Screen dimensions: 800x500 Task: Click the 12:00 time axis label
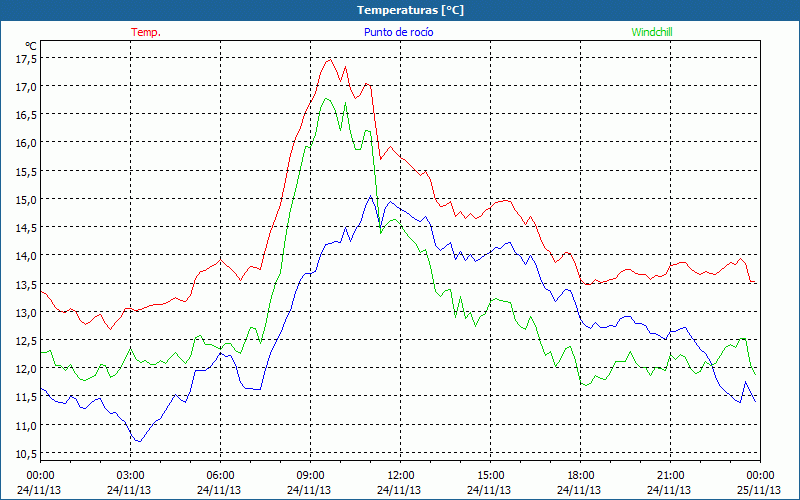point(401,476)
